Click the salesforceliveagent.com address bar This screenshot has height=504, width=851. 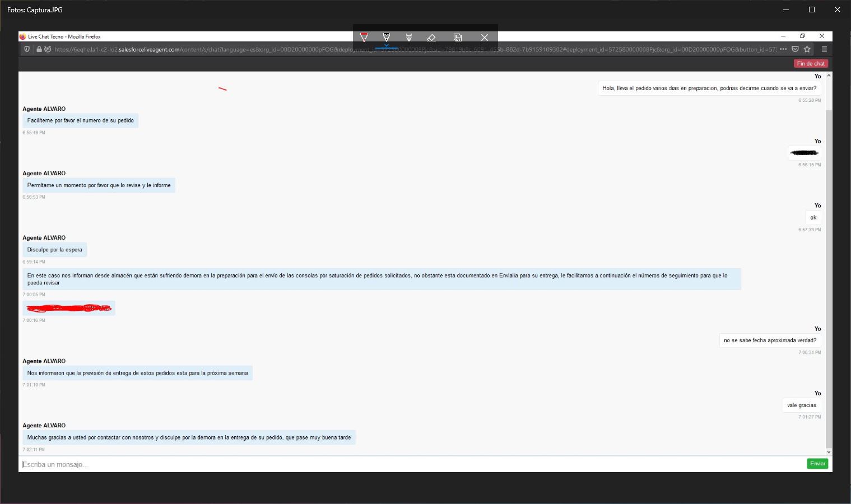click(415, 49)
